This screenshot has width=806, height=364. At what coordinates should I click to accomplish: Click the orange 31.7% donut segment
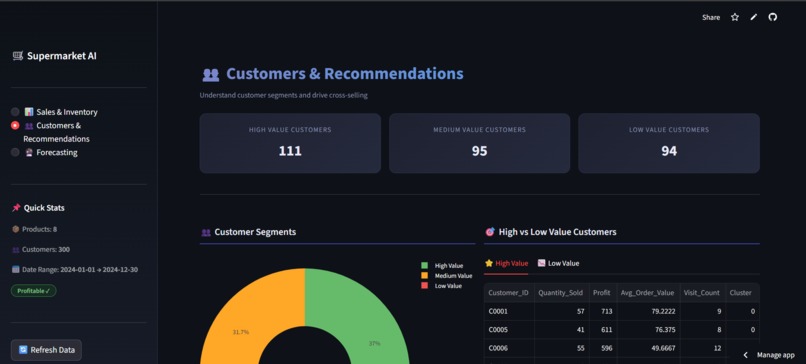241,332
